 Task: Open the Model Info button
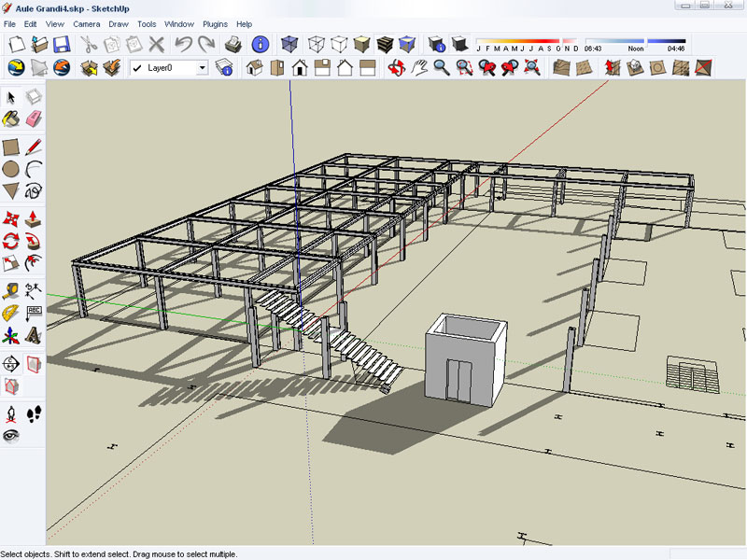pos(261,44)
